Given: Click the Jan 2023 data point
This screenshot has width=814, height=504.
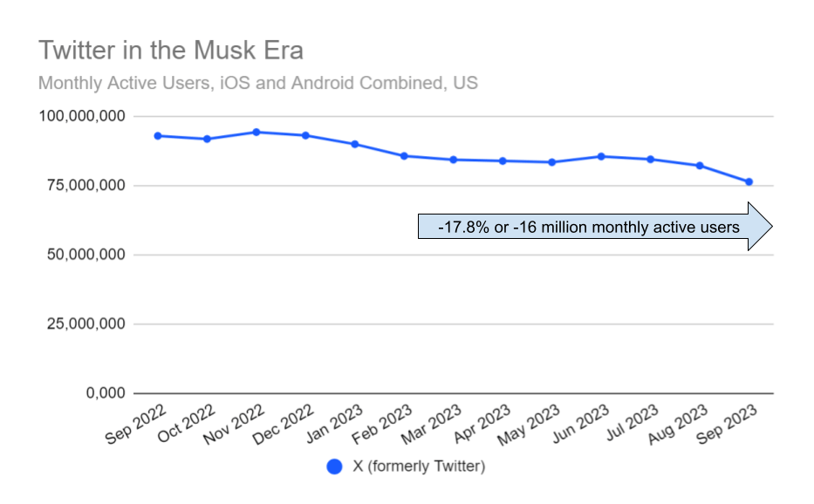Looking at the screenshot, I should pos(355,144).
